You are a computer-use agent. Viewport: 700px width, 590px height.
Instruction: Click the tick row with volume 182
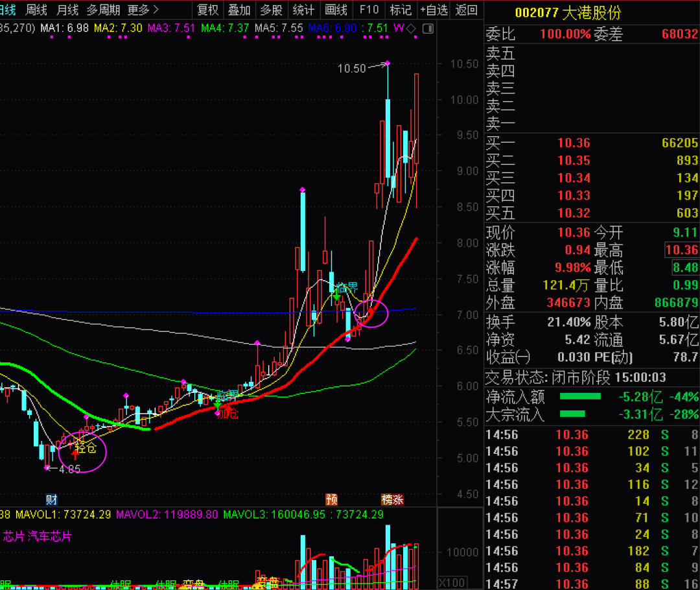tap(592, 550)
